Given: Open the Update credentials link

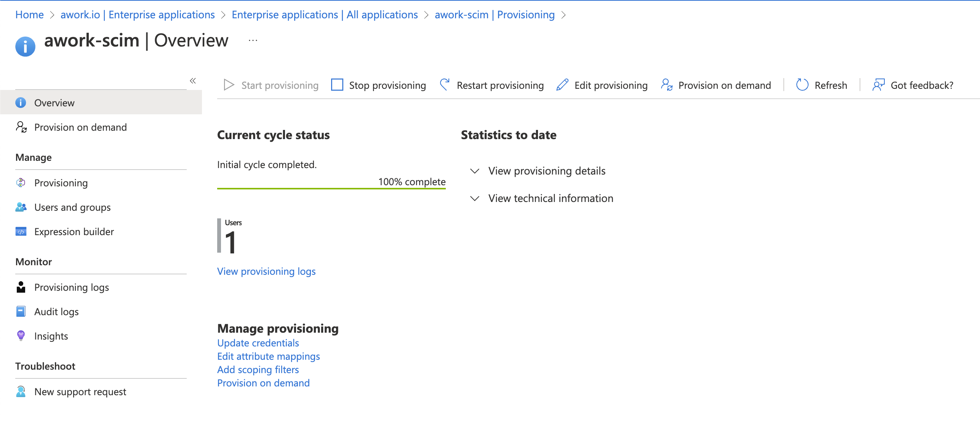Looking at the screenshot, I should [258, 343].
